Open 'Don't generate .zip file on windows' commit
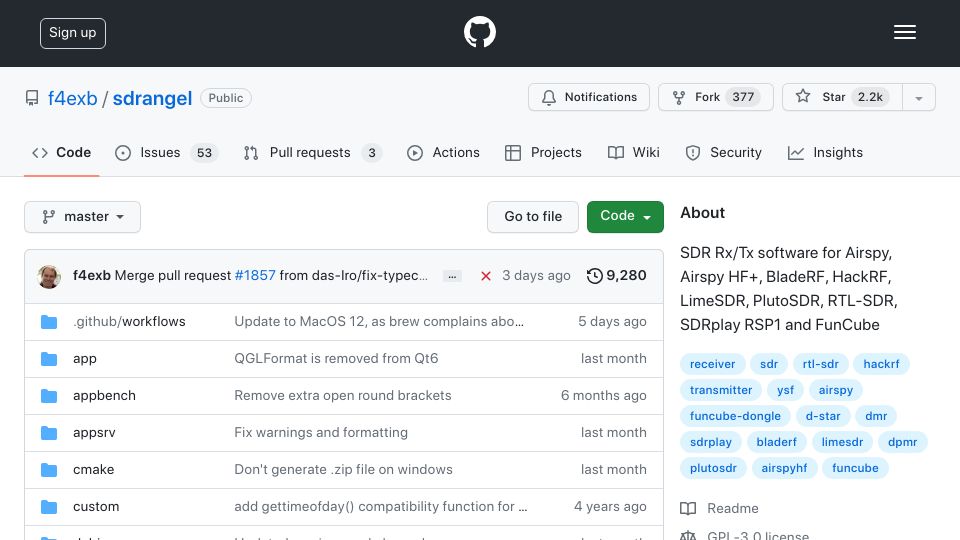The image size is (960, 540). point(343,470)
